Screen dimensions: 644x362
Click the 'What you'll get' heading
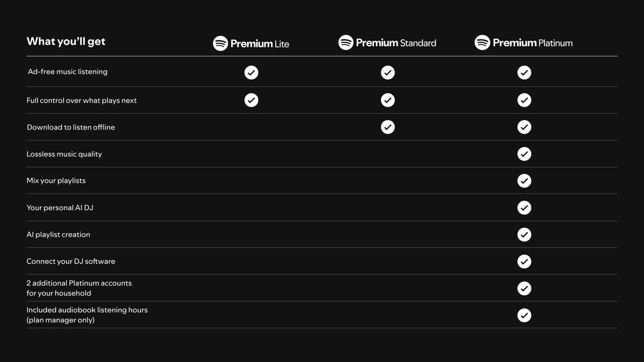(x=66, y=41)
